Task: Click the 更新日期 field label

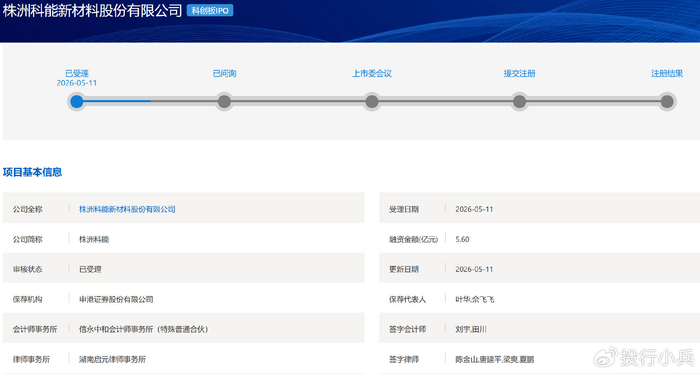Action: tap(404, 269)
